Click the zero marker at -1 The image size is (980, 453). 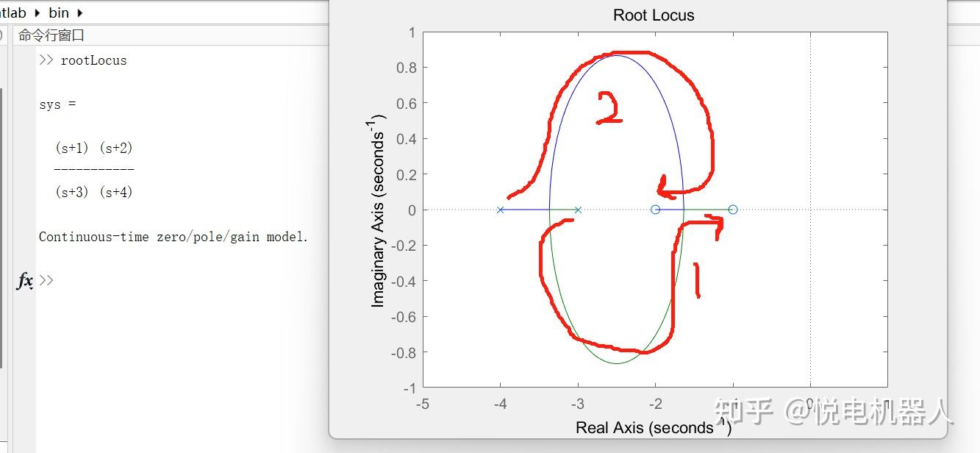coord(733,210)
